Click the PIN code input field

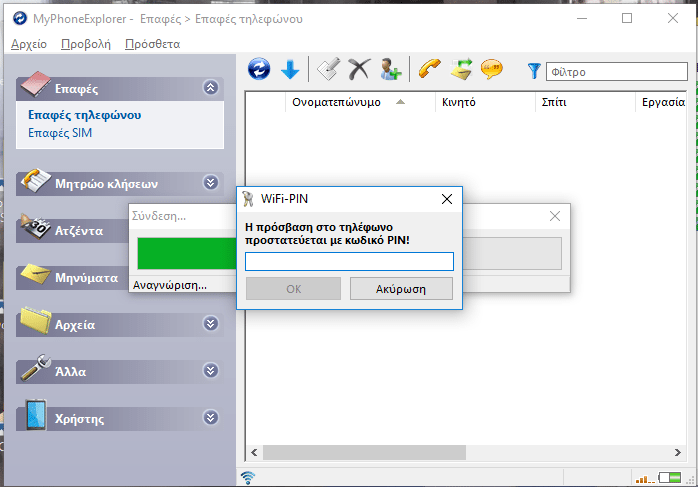coord(349,261)
